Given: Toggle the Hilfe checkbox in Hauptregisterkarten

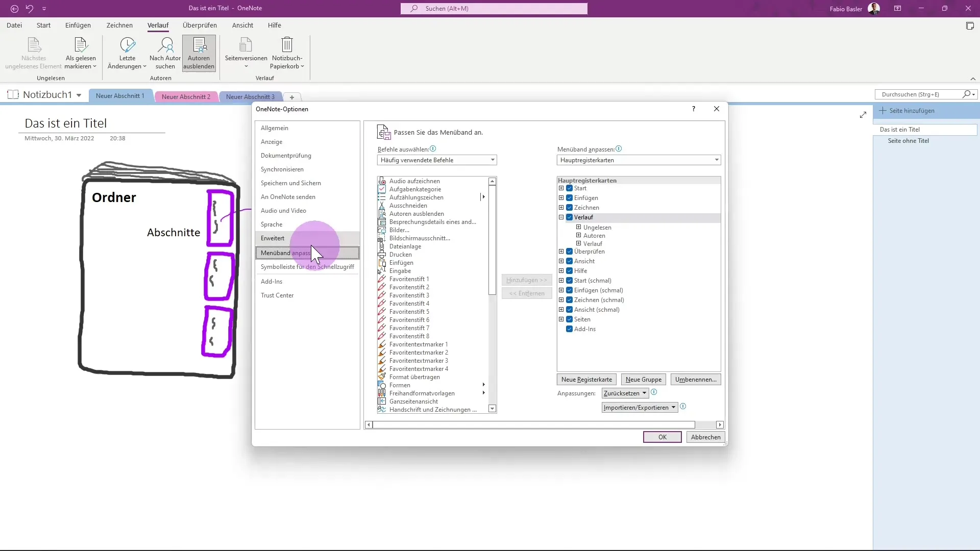Looking at the screenshot, I should click(x=571, y=270).
